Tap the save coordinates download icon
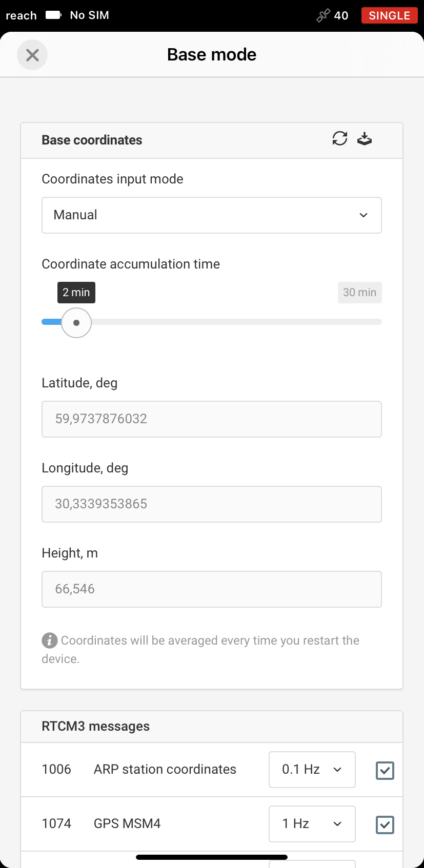 (x=365, y=138)
